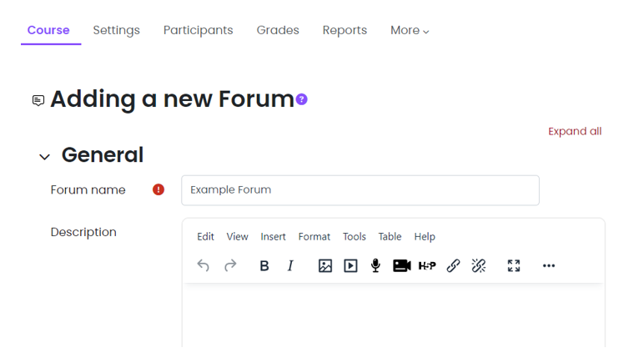Image resolution: width=644 pixels, height=353 pixels.
Task: Open the multimedia insert icon
Action: [x=351, y=265]
